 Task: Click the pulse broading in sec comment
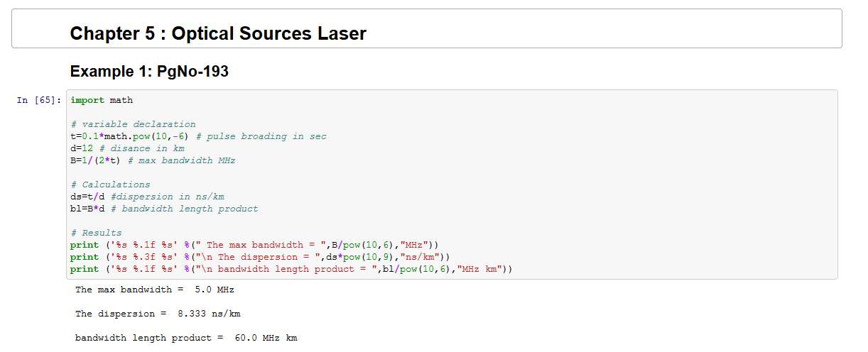pos(261,136)
